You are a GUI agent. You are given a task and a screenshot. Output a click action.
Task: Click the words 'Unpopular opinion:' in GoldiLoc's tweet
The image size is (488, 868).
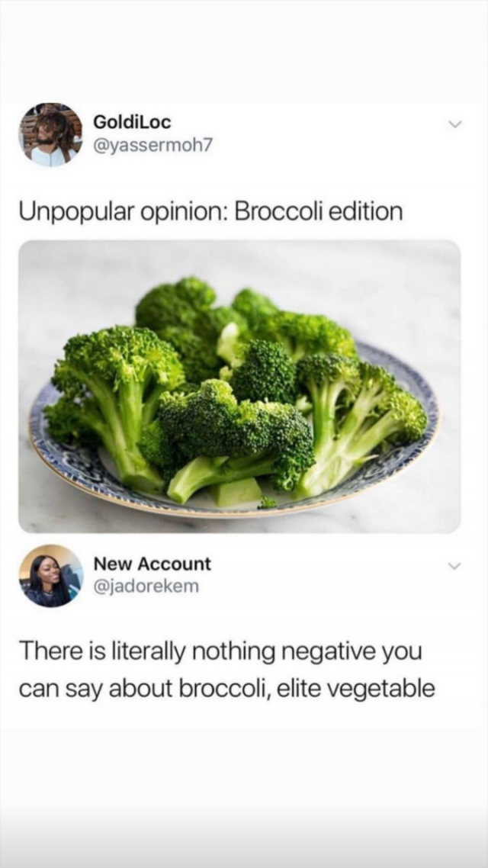click(x=124, y=213)
